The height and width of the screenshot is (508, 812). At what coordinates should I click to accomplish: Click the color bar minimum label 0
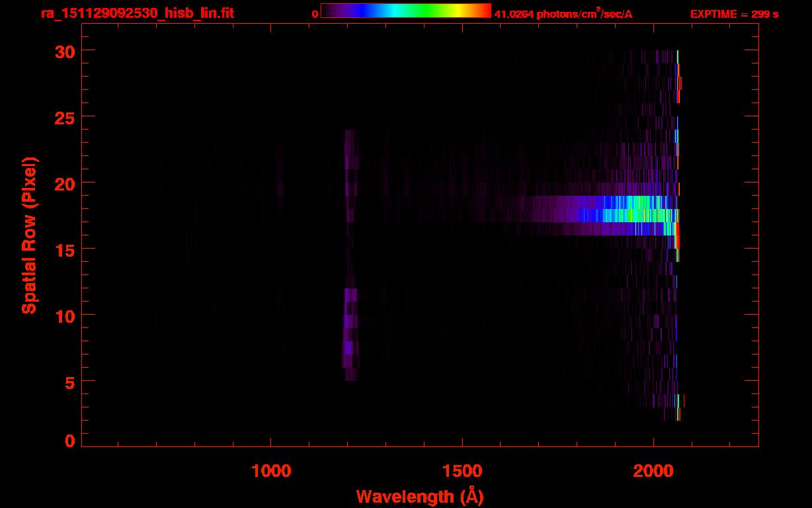[315, 13]
